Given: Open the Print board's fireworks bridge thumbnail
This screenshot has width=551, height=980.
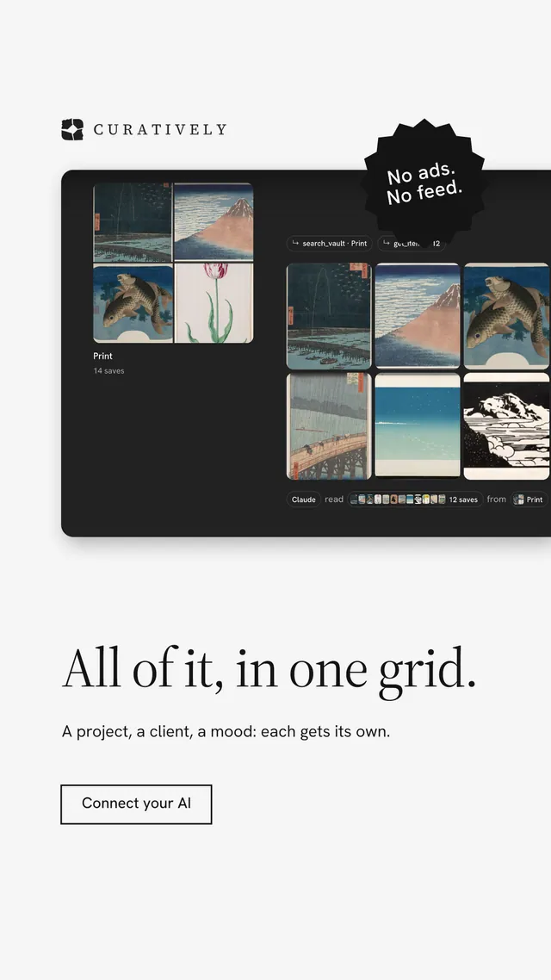Looking at the screenshot, I should point(133,222).
